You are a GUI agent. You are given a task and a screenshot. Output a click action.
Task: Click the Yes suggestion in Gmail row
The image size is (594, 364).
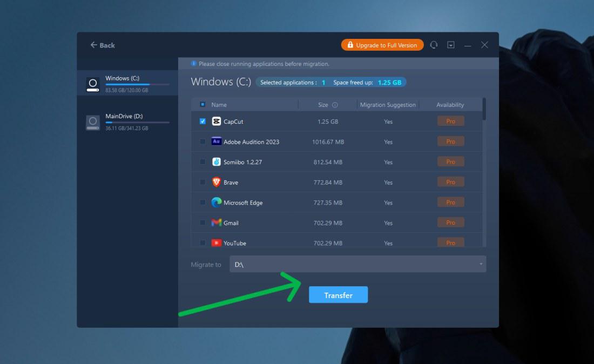point(388,223)
